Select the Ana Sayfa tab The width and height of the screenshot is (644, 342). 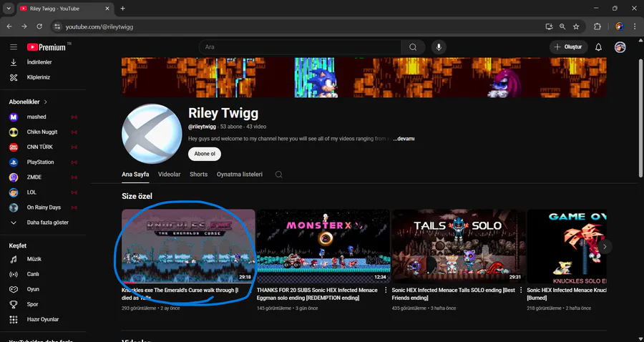pos(135,175)
